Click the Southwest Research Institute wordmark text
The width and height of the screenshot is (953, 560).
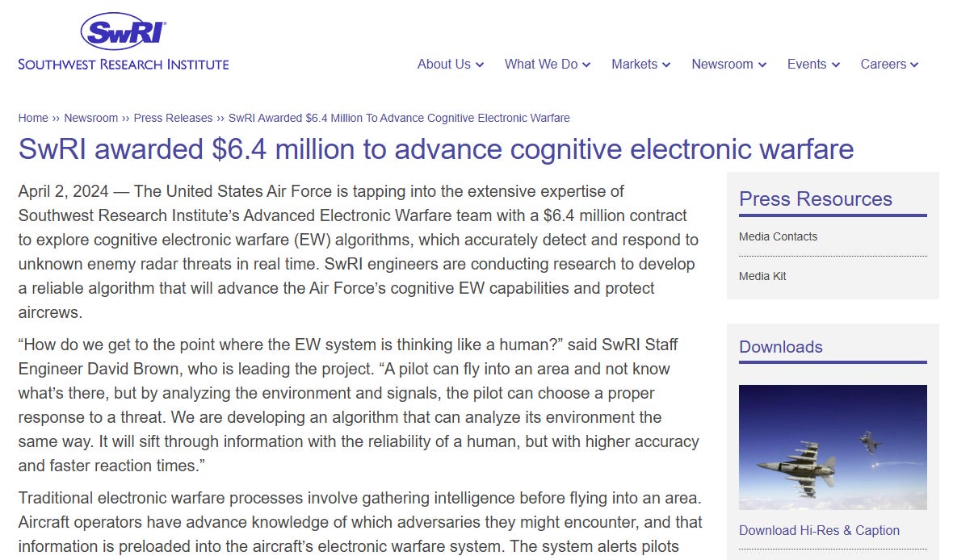124,65
